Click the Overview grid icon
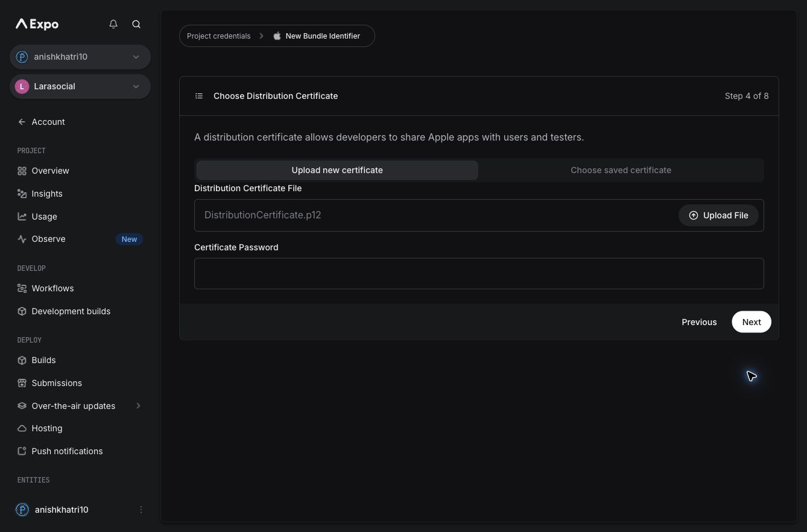 [x=22, y=171]
